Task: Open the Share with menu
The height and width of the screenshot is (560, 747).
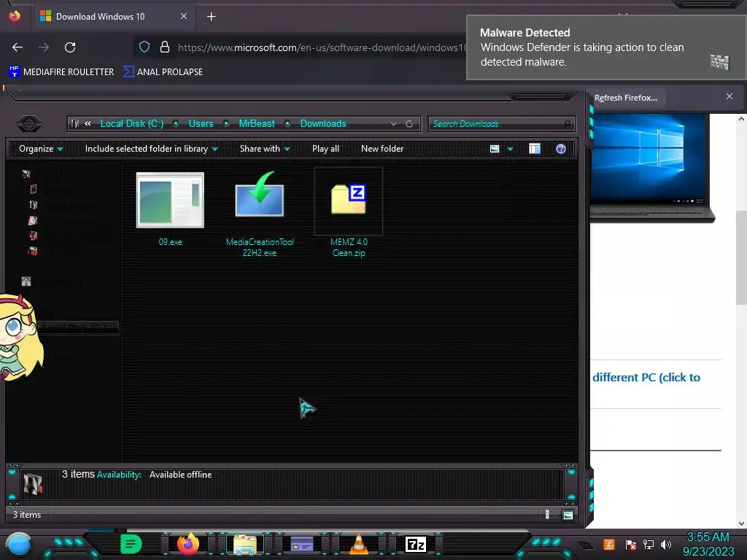Action: (x=265, y=149)
